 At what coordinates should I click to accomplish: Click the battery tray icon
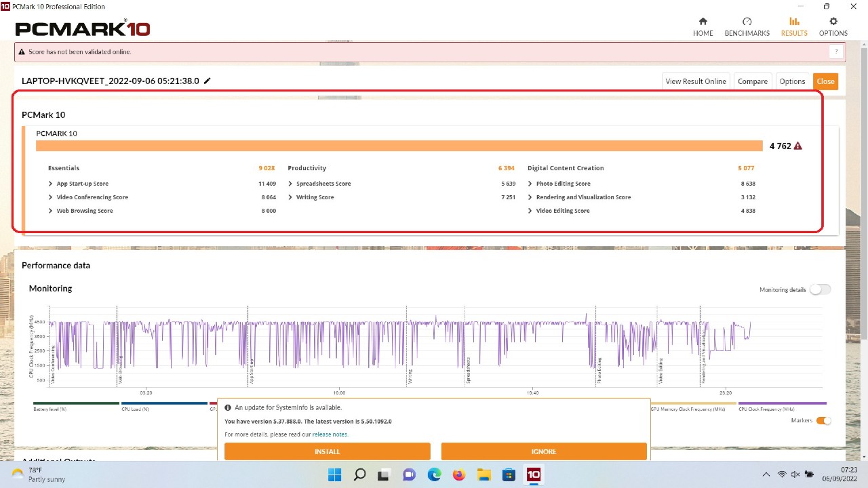point(810,474)
